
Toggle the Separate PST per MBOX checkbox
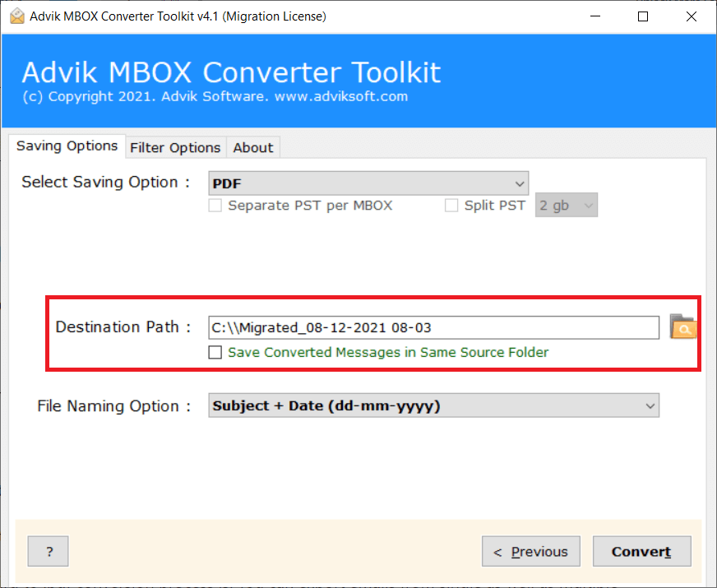coord(215,206)
